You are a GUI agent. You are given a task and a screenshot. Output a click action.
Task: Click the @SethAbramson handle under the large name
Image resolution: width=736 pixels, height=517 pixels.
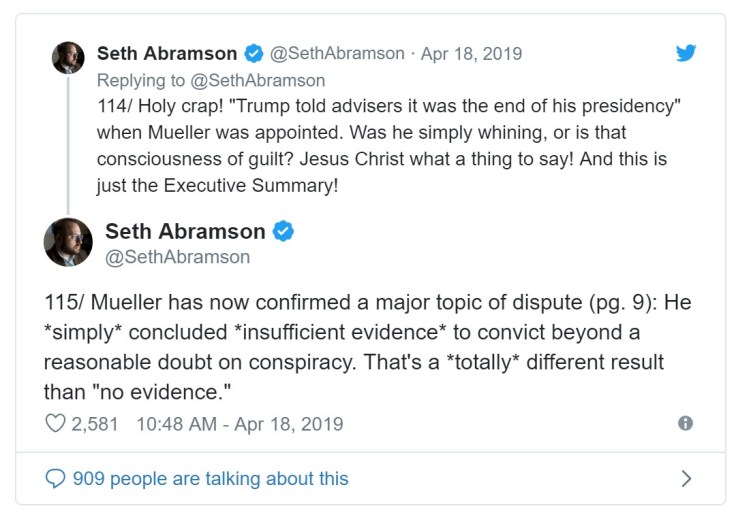point(177,257)
